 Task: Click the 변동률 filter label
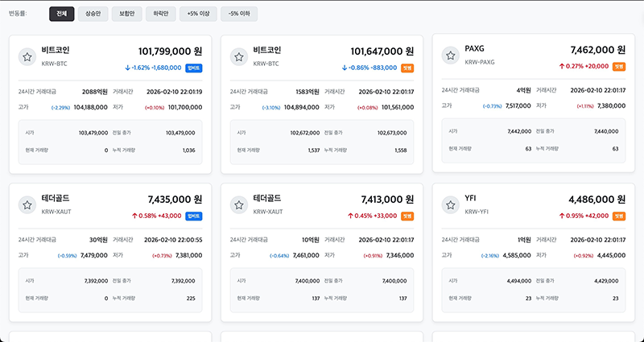pyautogui.click(x=18, y=14)
